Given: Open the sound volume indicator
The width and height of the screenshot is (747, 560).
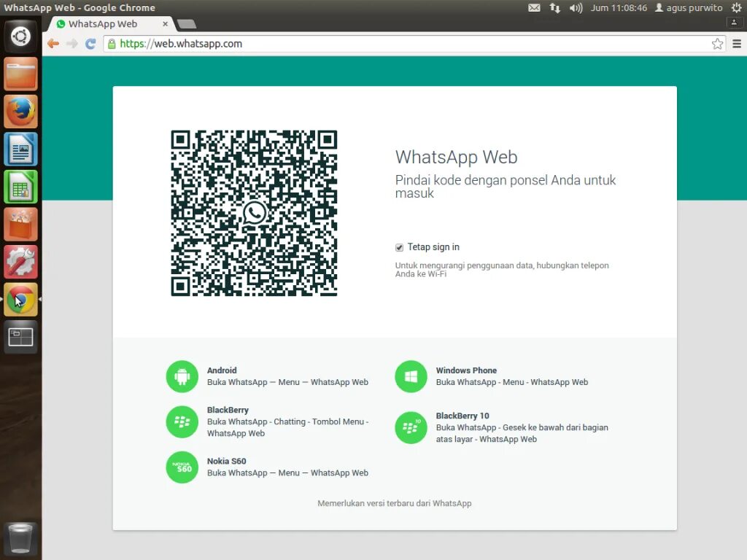Looking at the screenshot, I should 576,7.
